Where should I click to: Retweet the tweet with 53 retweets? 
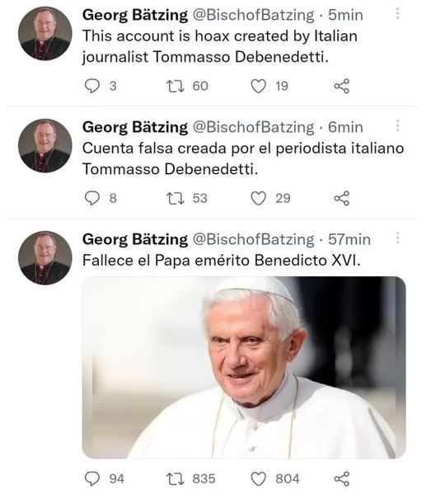click(x=176, y=198)
